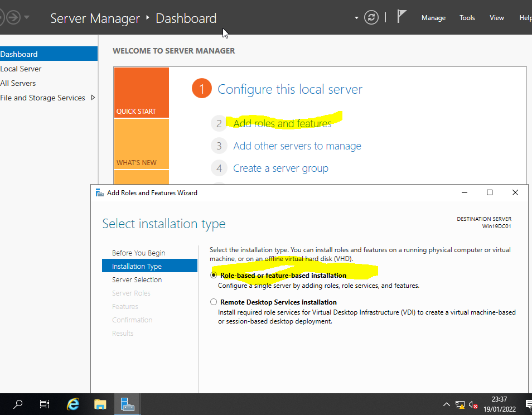Open the Manage menu
The width and height of the screenshot is (532, 415).
pos(433,18)
